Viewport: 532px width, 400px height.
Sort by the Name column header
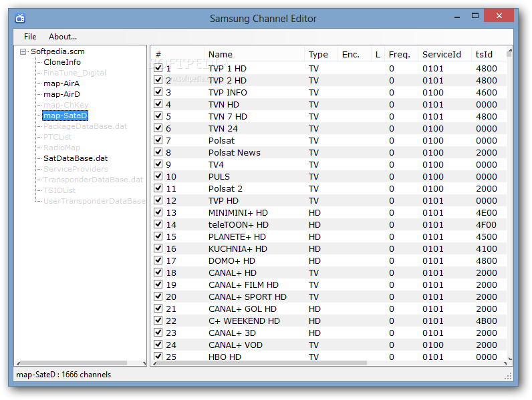coord(254,54)
